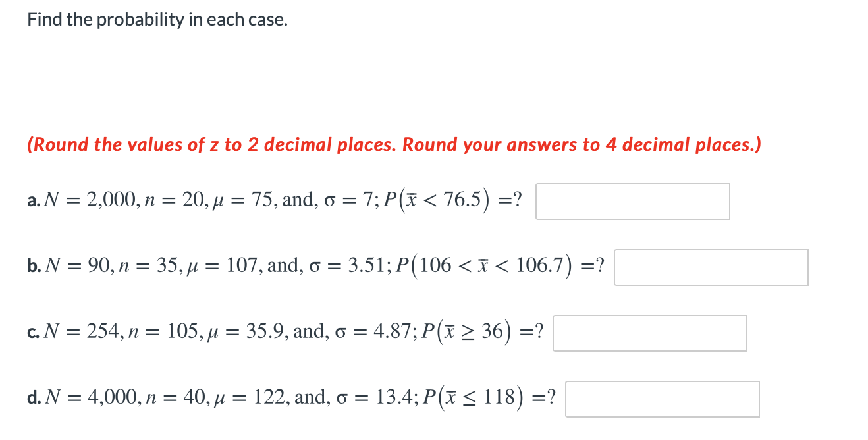The height and width of the screenshot is (440, 868).
Task: Click the part b problem statement
Action: (315, 266)
